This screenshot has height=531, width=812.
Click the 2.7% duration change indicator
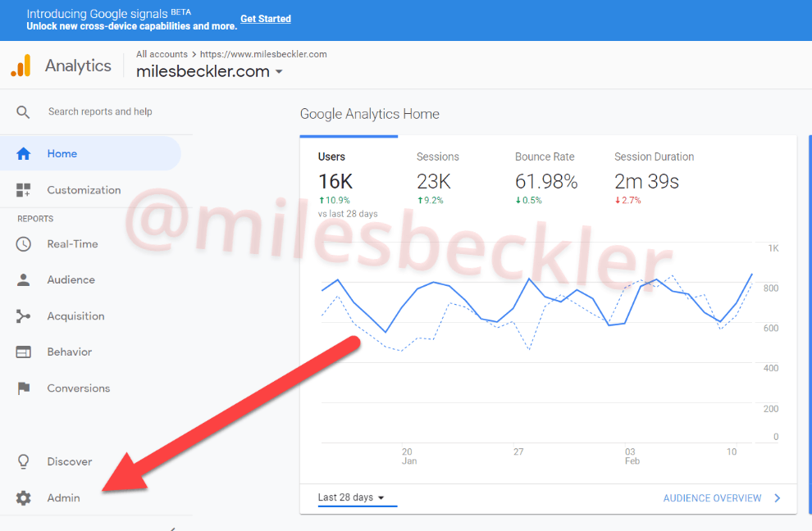(628, 200)
